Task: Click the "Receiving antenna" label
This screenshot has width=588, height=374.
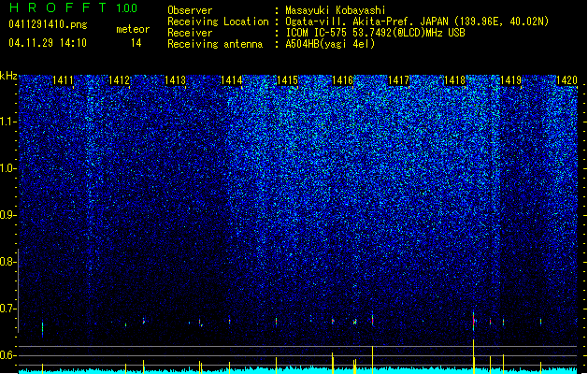Action: [x=215, y=44]
